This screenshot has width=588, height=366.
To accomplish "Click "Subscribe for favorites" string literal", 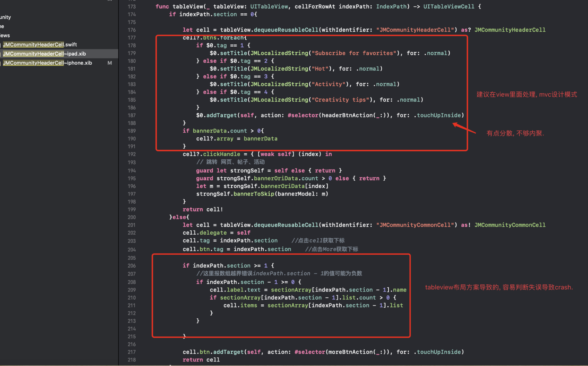I will click(x=354, y=53).
